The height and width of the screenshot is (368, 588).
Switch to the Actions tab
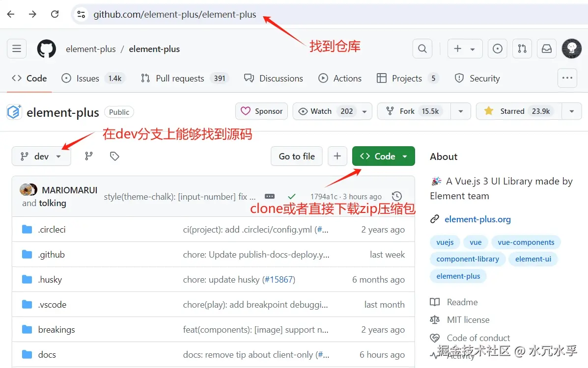point(340,79)
